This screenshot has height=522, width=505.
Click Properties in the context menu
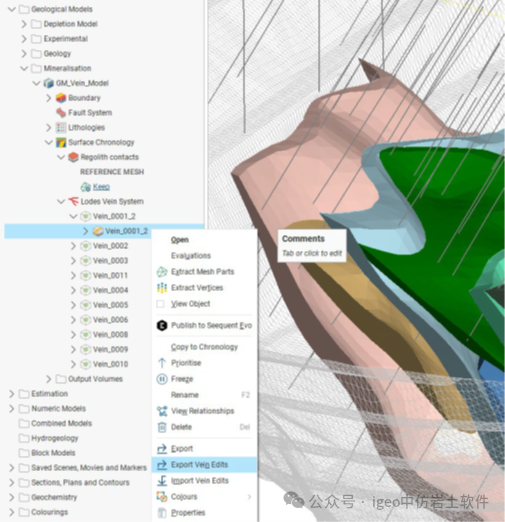tap(188, 513)
